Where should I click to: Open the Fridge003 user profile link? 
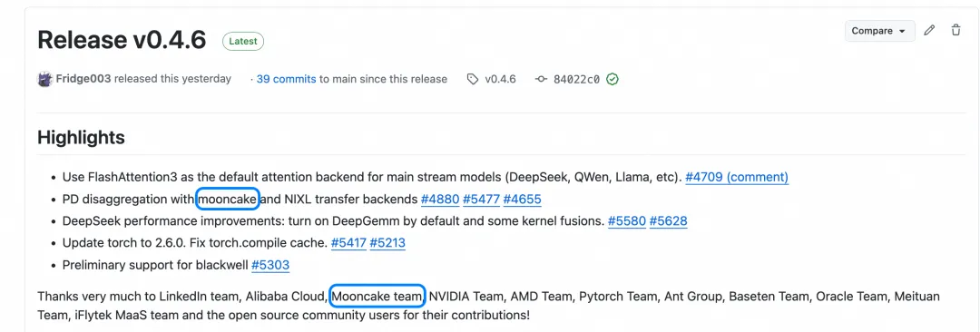click(83, 79)
